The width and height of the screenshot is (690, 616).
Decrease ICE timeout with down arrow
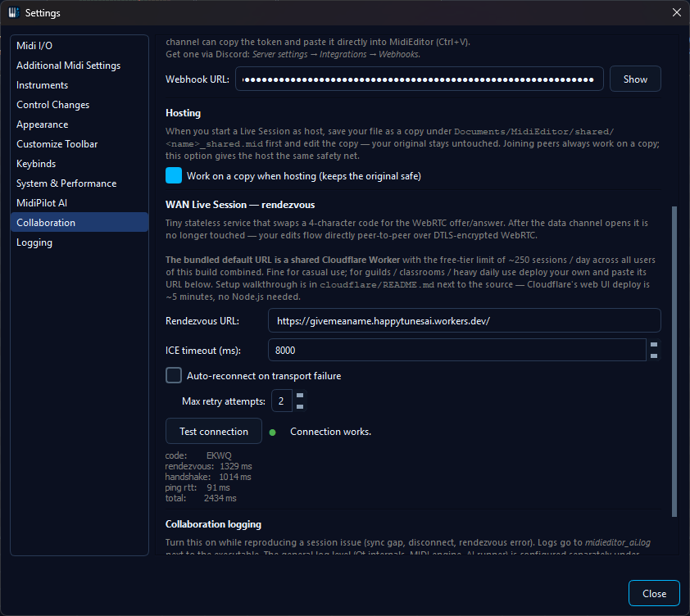[654, 356]
